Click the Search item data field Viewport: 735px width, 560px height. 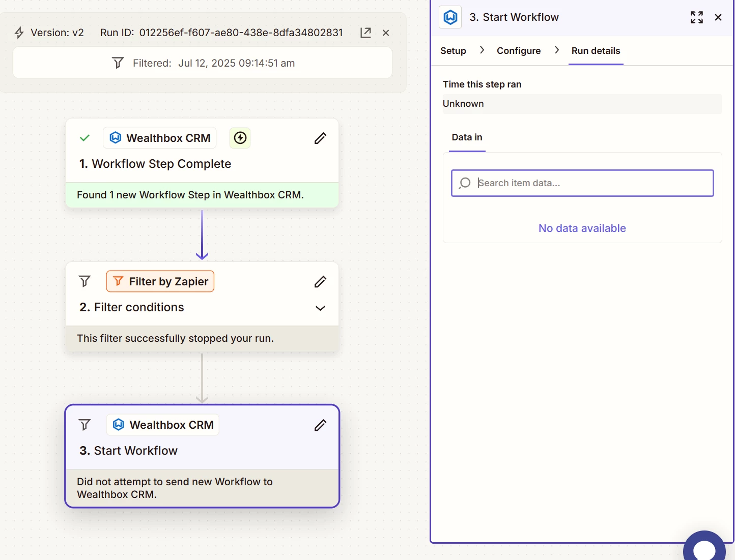(582, 183)
